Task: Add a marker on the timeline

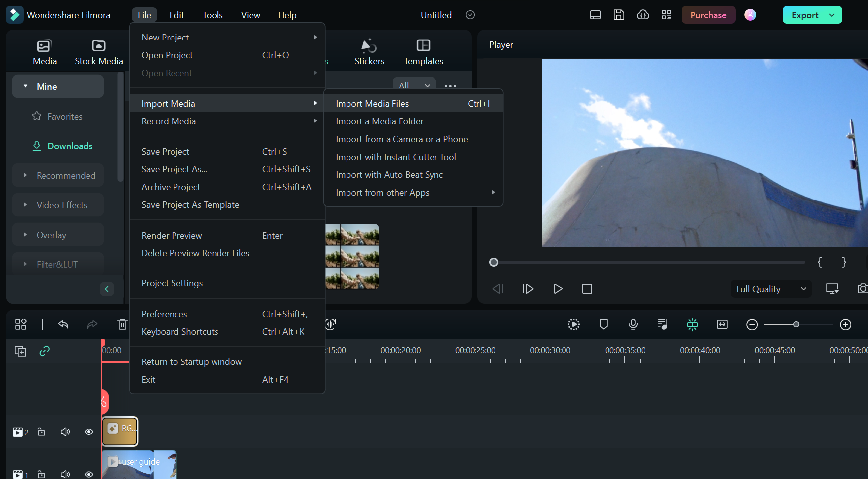Action: 603,324
